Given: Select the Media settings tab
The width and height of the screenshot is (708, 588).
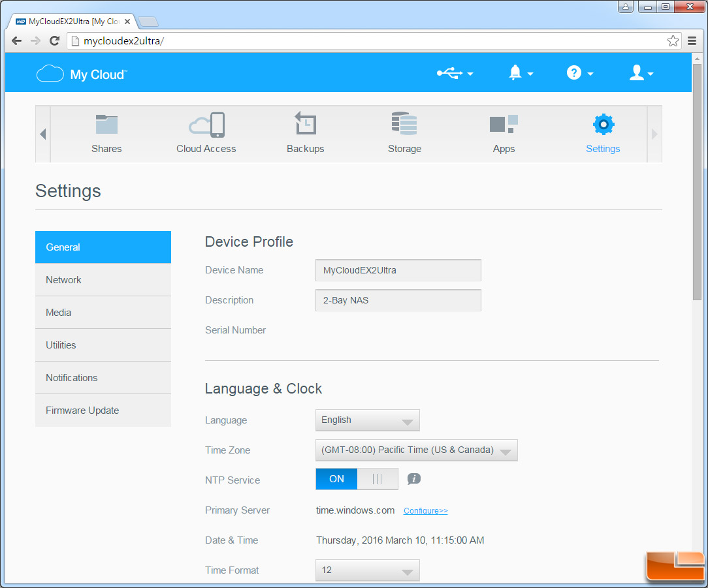Looking at the screenshot, I should [103, 313].
